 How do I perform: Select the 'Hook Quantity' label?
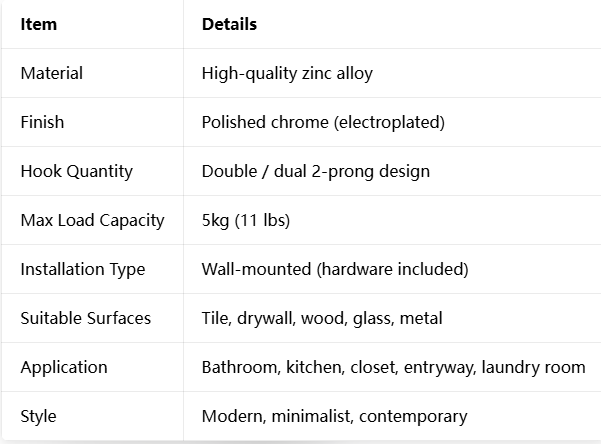tap(76, 171)
